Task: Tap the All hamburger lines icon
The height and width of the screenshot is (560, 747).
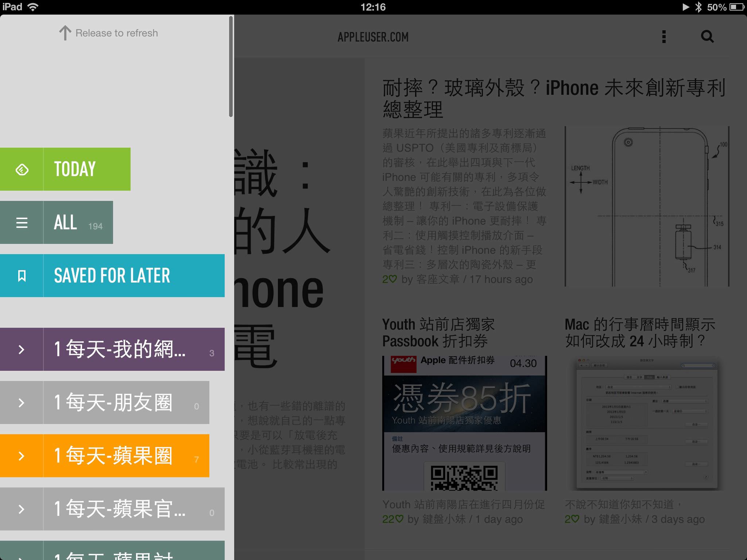Action: pyautogui.click(x=22, y=223)
